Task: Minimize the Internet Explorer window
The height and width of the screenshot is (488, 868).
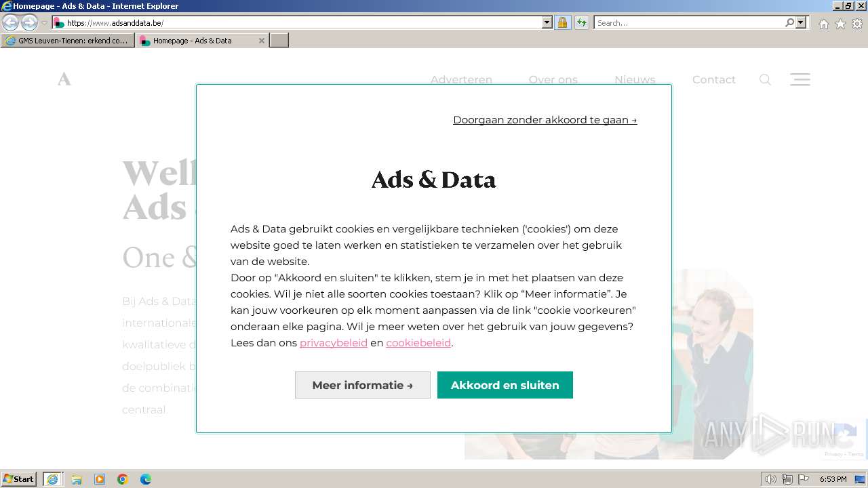Action: coord(837,6)
